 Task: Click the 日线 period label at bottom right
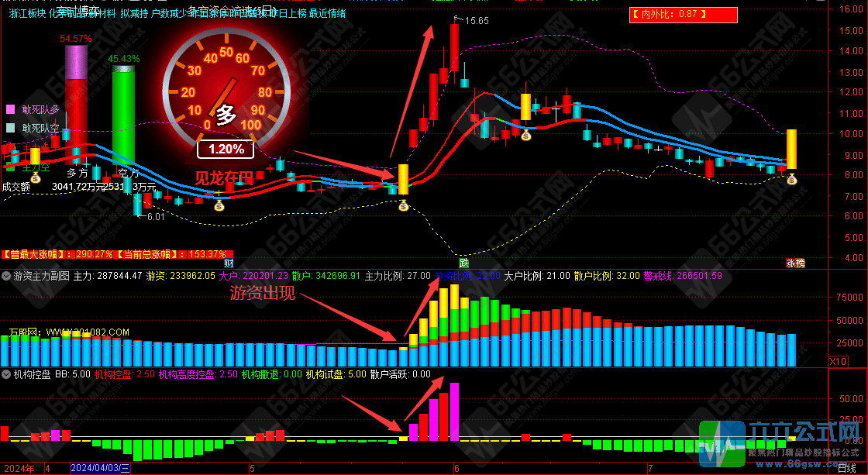tap(847, 468)
